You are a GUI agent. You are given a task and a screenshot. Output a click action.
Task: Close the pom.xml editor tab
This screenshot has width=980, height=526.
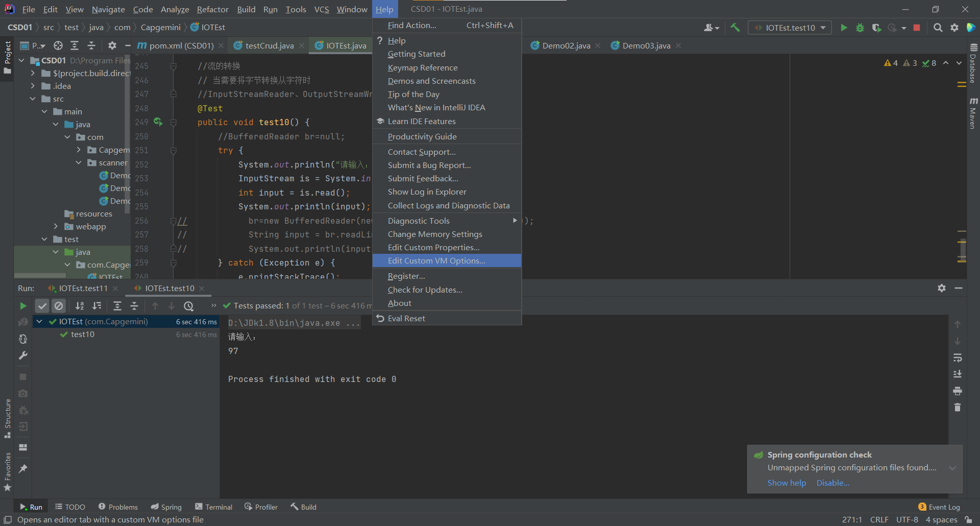coord(221,45)
